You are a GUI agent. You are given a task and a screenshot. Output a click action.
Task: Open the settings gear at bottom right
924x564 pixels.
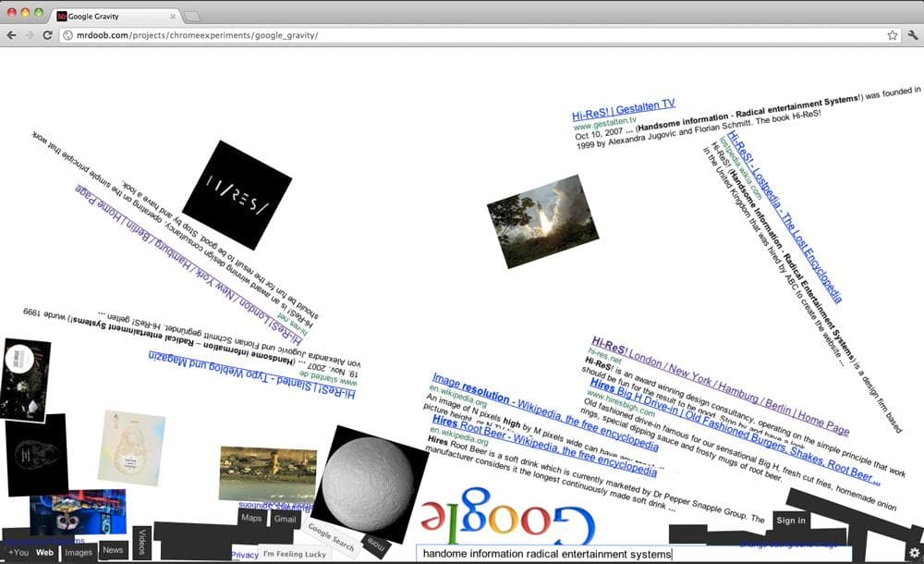(x=914, y=553)
